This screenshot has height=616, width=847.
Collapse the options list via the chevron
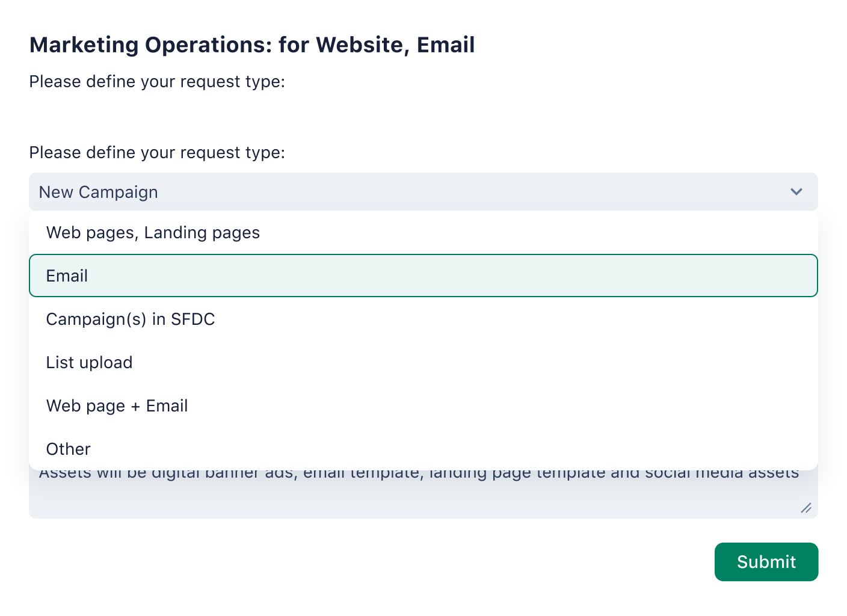coord(796,192)
